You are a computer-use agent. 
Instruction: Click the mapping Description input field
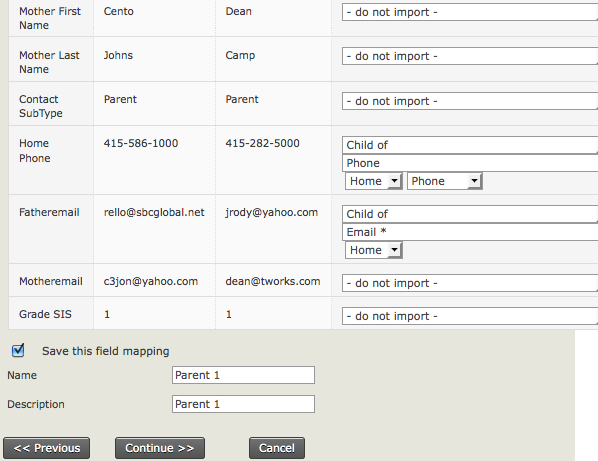[x=243, y=404]
